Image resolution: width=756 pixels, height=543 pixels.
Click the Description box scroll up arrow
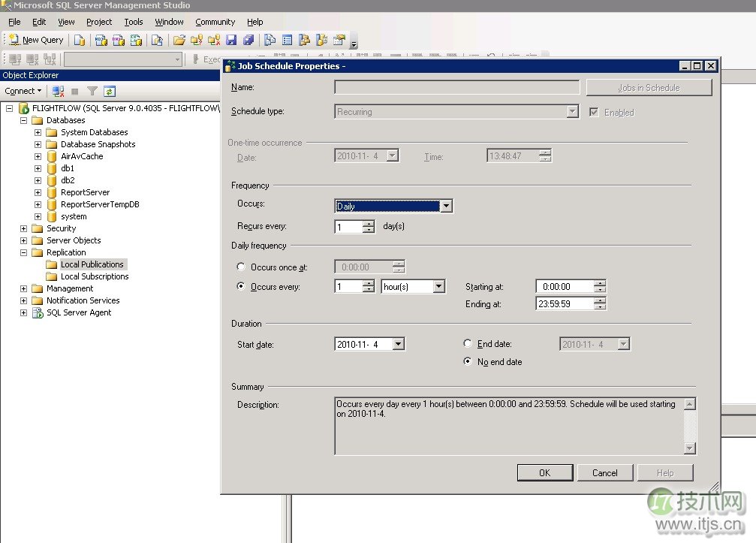[690, 403]
